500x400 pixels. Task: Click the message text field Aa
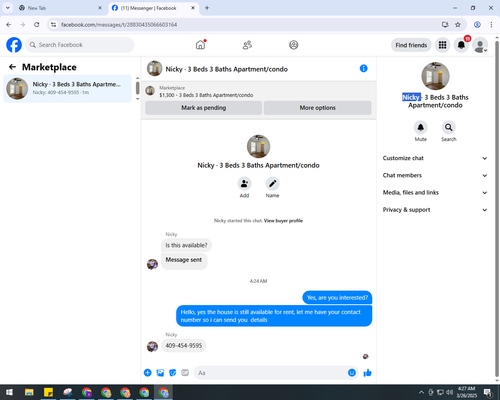pyautogui.click(x=271, y=373)
